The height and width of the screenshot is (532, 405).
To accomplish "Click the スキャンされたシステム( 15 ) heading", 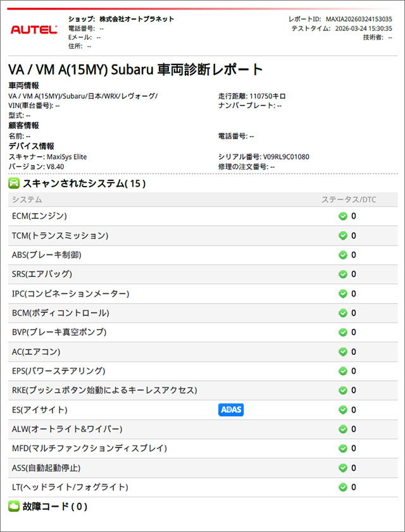I will [x=84, y=183].
